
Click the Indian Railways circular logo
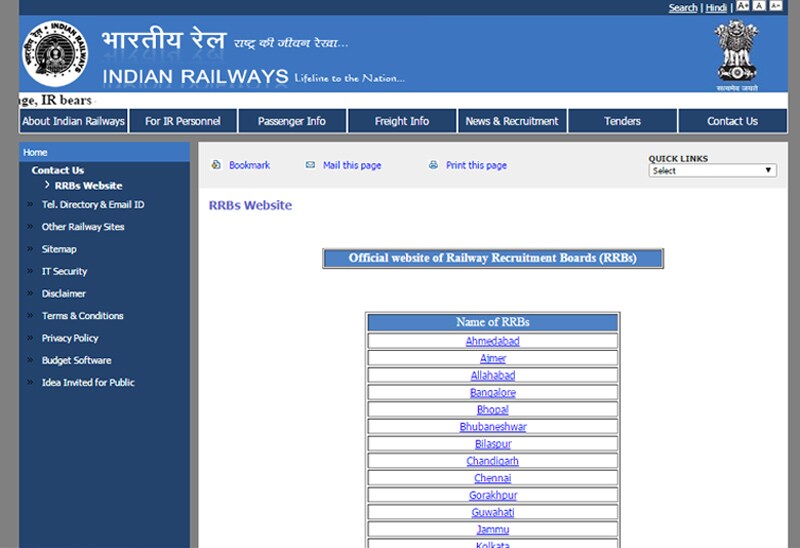[55, 53]
